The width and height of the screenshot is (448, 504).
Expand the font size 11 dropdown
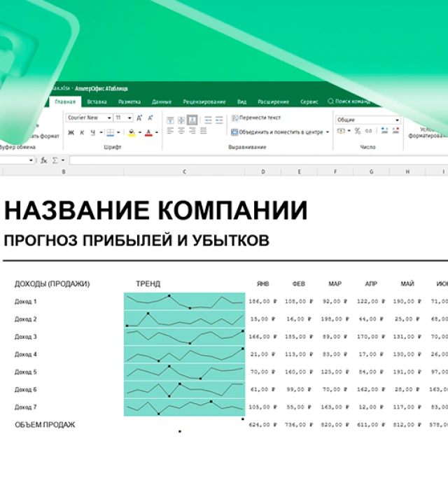129,118
